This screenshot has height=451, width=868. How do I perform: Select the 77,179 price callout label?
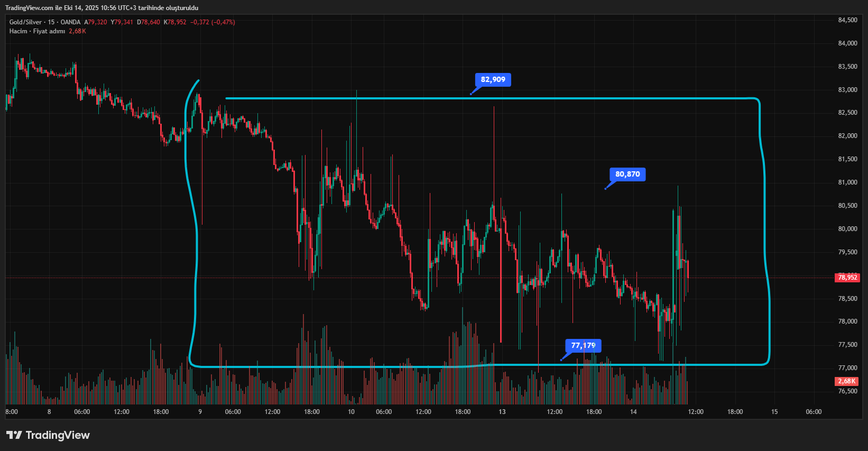coord(583,346)
